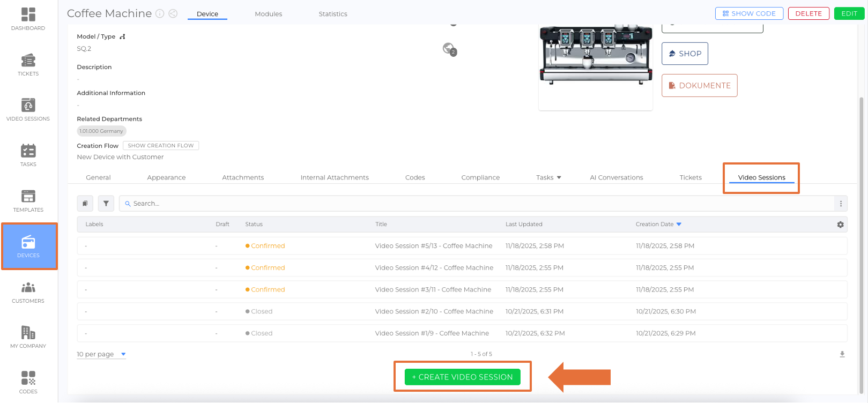The width and height of the screenshot is (868, 403).
Task: Click the Create Video Session button
Action: click(x=462, y=377)
